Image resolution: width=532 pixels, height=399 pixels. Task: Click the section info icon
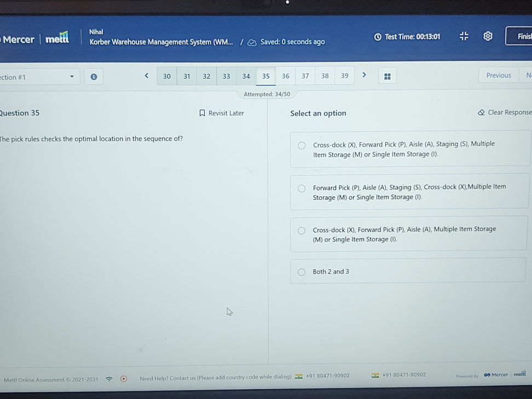[x=94, y=77]
